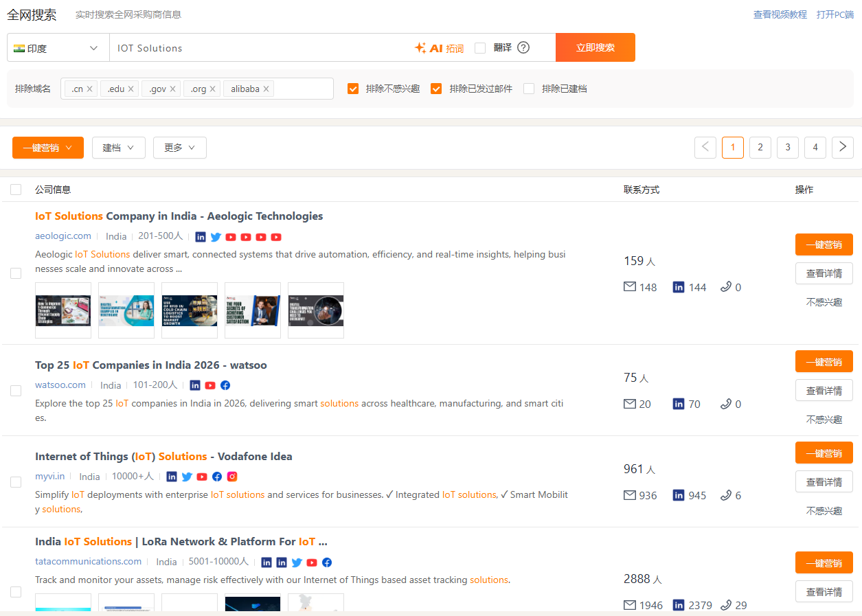
Task: Open tatacommunications.com's Facebook icon
Action: coord(327,562)
